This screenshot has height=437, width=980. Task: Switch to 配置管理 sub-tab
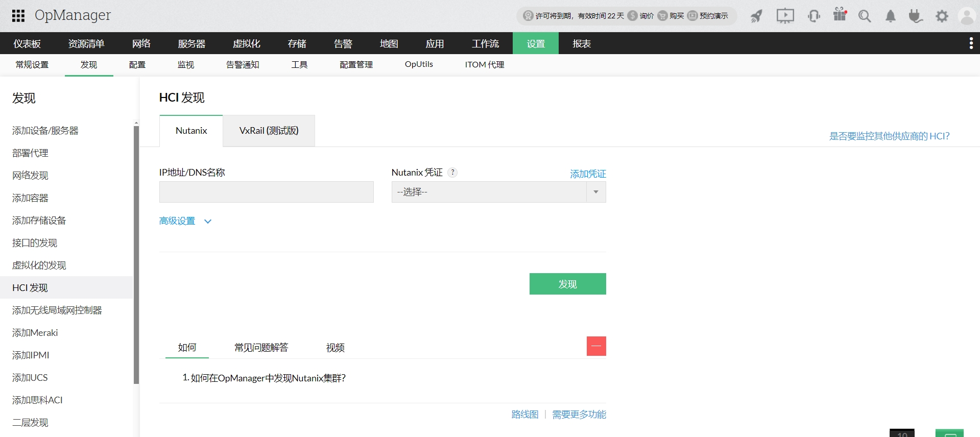356,65
